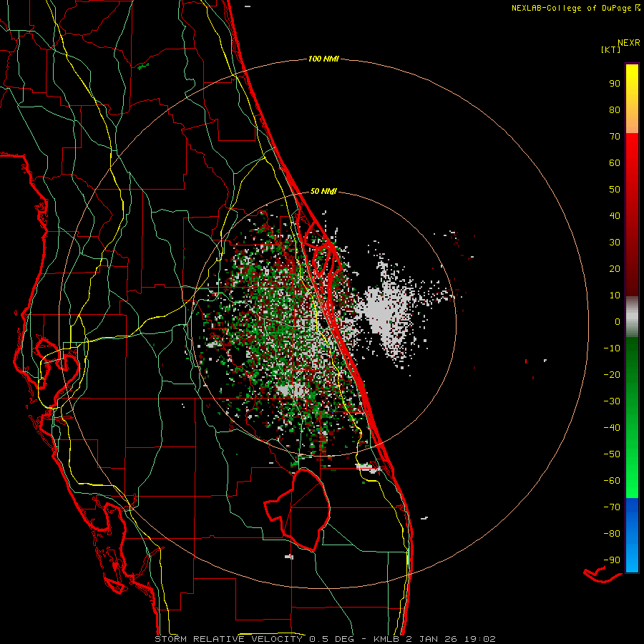Click the [KT] units label
The image size is (644, 644).
click(611, 49)
